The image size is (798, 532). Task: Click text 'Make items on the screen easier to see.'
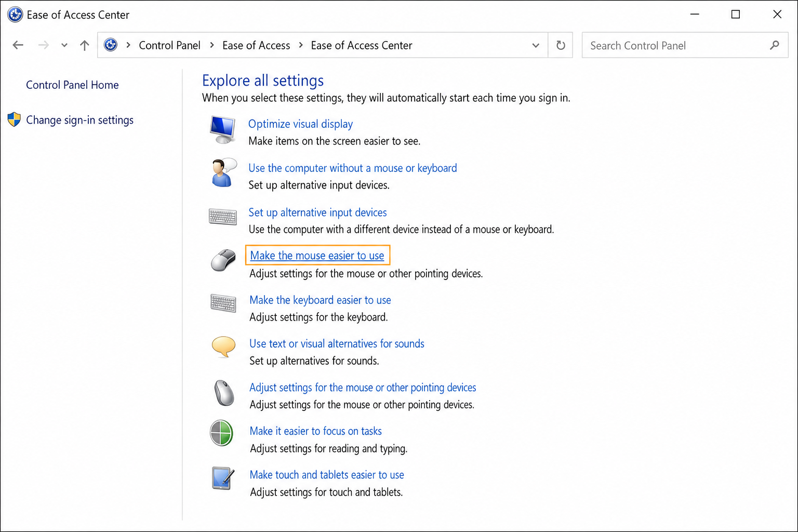(x=334, y=141)
